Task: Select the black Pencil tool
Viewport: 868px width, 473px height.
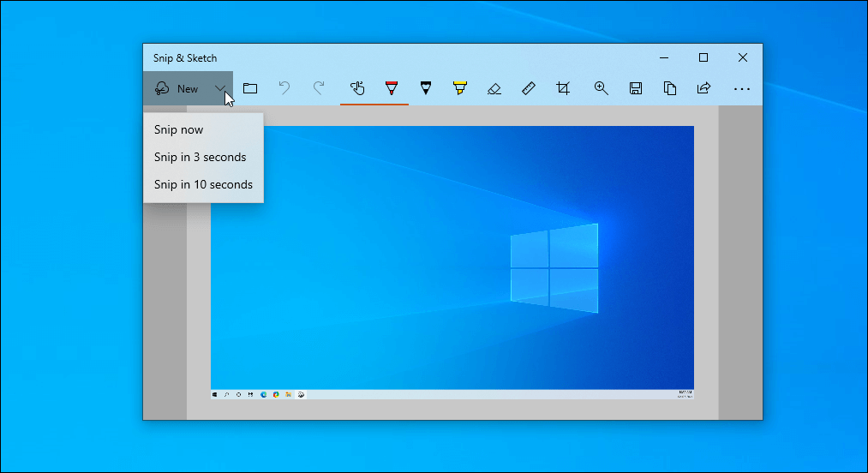Action: (425, 88)
